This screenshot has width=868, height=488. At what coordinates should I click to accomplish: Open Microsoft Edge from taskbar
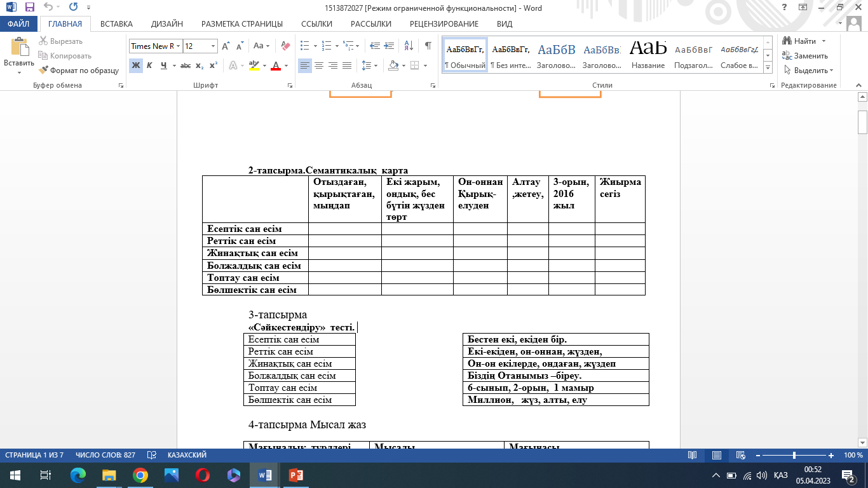pos(78,475)
